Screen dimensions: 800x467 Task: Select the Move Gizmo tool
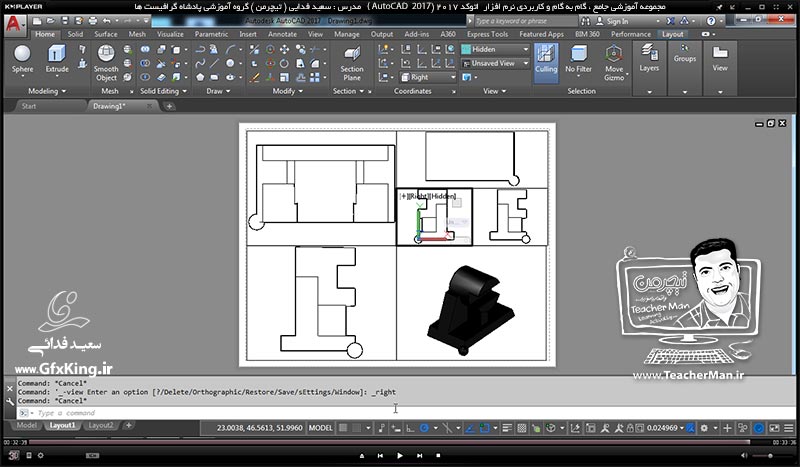(614, 63)
